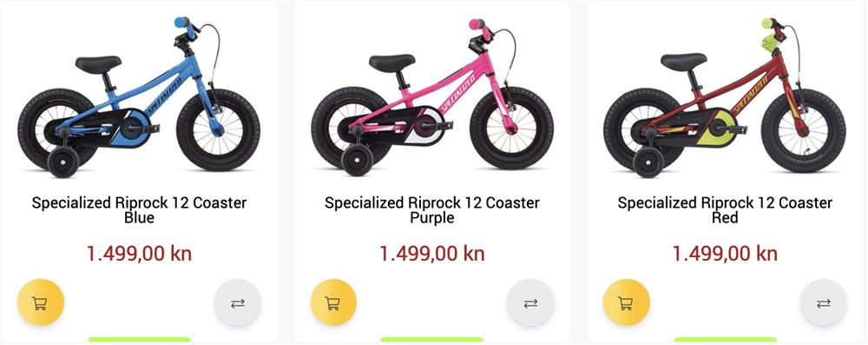Open Specialized Riprock 12 Coaster Red title link
Viewport: 868px width, 345px height.
click(725, 209)
